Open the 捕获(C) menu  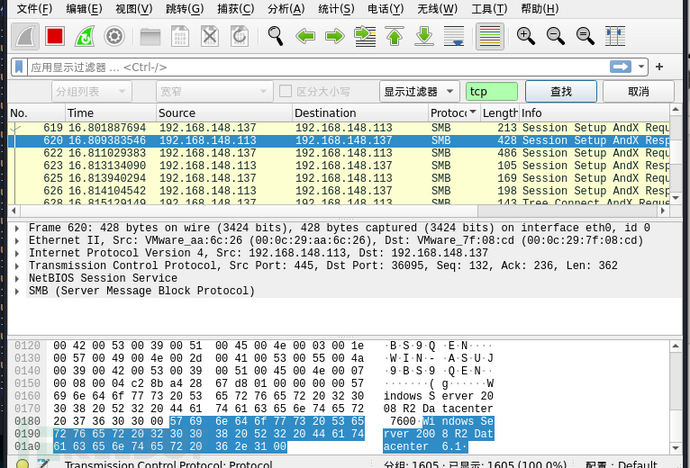[x=235, y=8]
